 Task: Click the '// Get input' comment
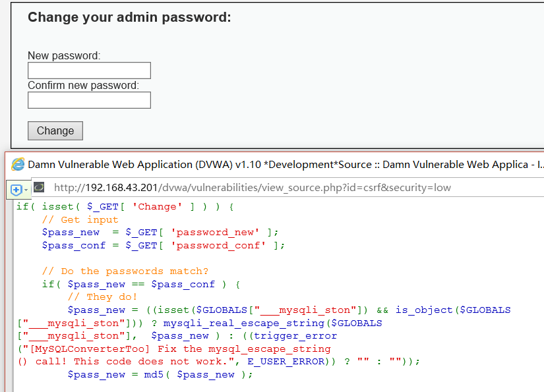[x=80, y=219]
